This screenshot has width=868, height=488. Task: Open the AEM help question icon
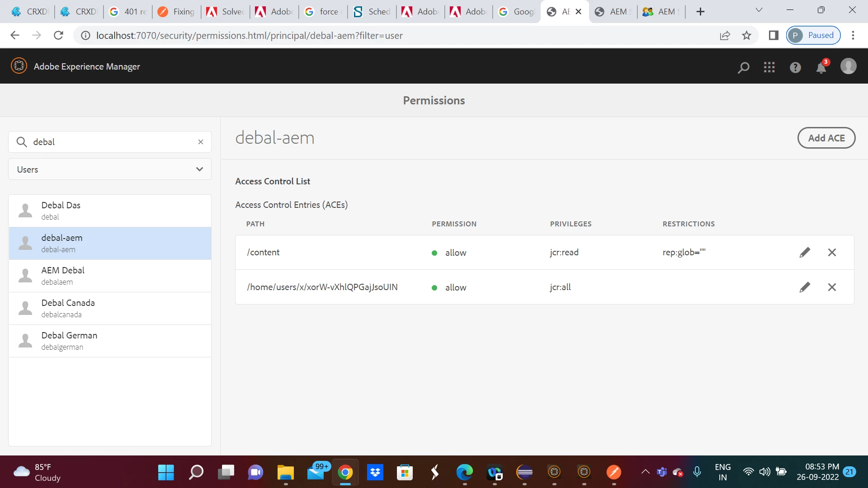(x=795, y=67)
